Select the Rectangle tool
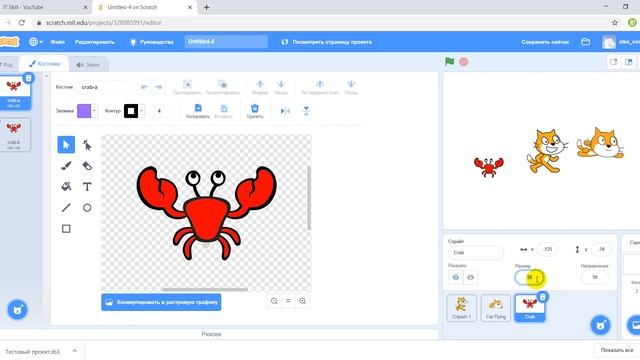The height and width of the screenshot is (360, 640). tap(66, 229)
